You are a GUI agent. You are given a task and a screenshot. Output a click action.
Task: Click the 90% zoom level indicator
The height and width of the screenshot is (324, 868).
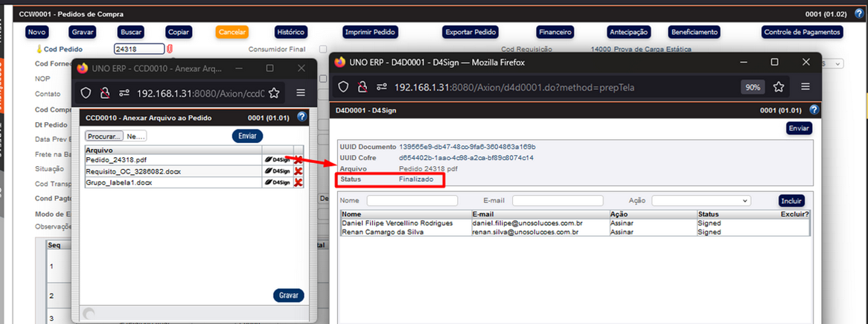click(753, 87)
